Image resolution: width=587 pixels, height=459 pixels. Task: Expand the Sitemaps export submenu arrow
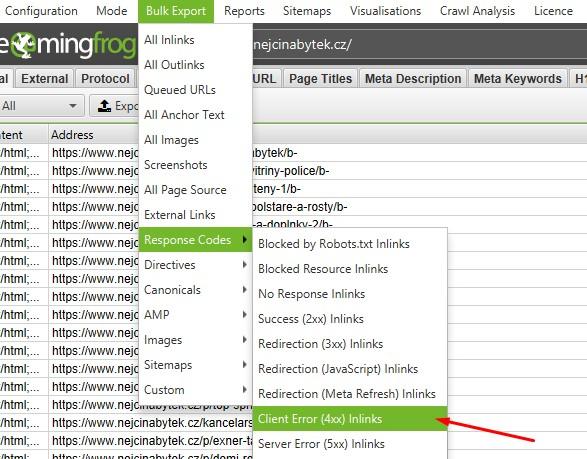click(x=244, y=365)
